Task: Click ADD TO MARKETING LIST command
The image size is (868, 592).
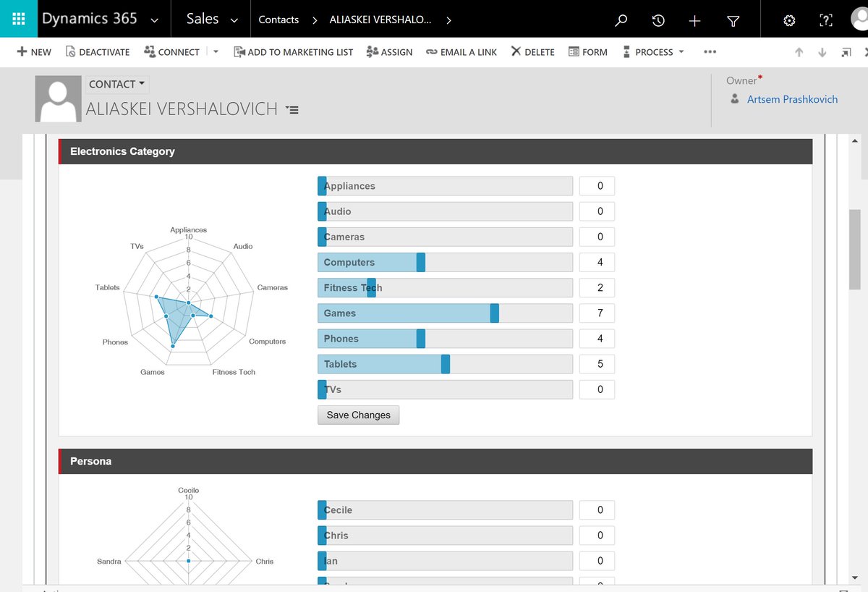Action: coord(294,52)
